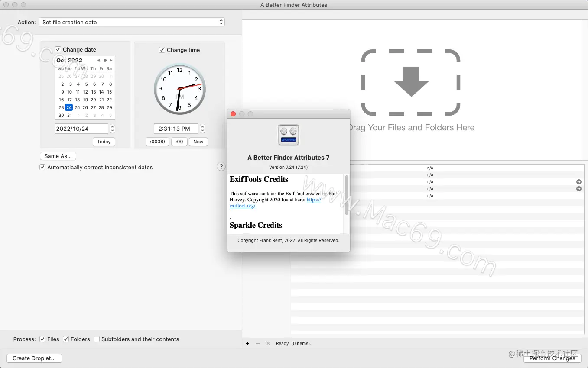Image resolution: width=588 pixels, height=368 pixels.
Task: Go to previous month in calendar
Action: tap(99, 61)
